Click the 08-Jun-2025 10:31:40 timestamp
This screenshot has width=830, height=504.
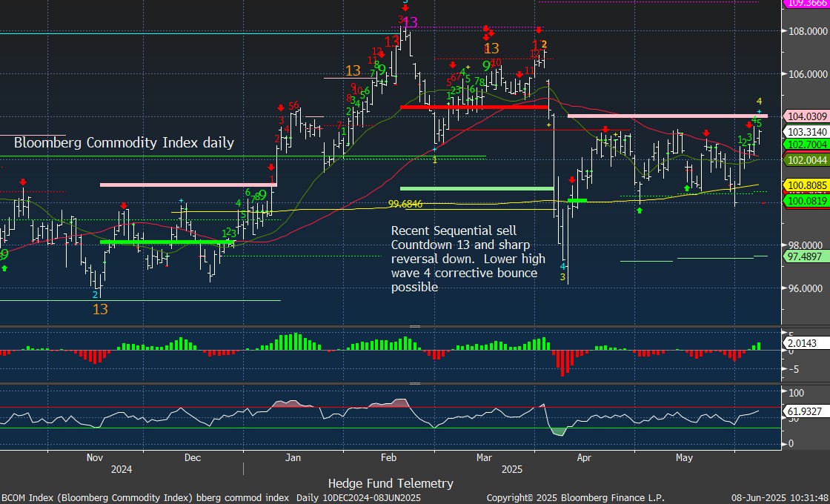780,498
